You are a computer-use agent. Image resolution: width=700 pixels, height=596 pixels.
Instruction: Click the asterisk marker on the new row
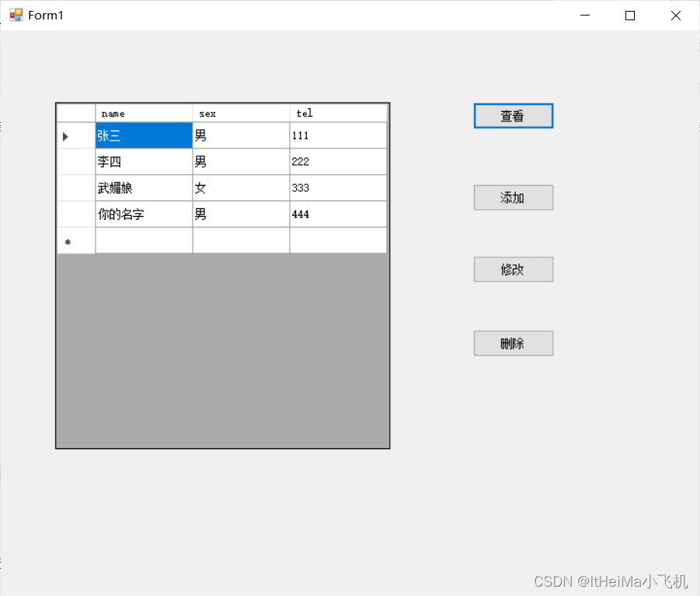tap(67, 241)
